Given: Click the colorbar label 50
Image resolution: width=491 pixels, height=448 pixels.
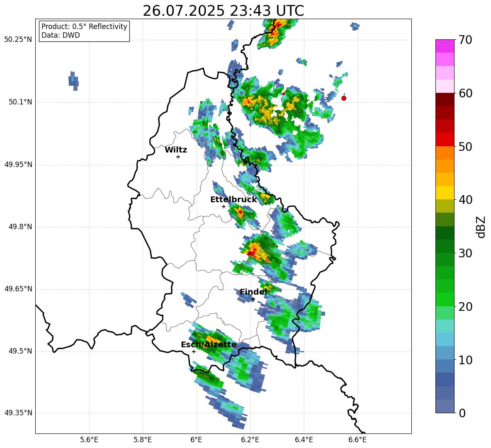Looking at the screenshot, I should (x=465, y=147).
